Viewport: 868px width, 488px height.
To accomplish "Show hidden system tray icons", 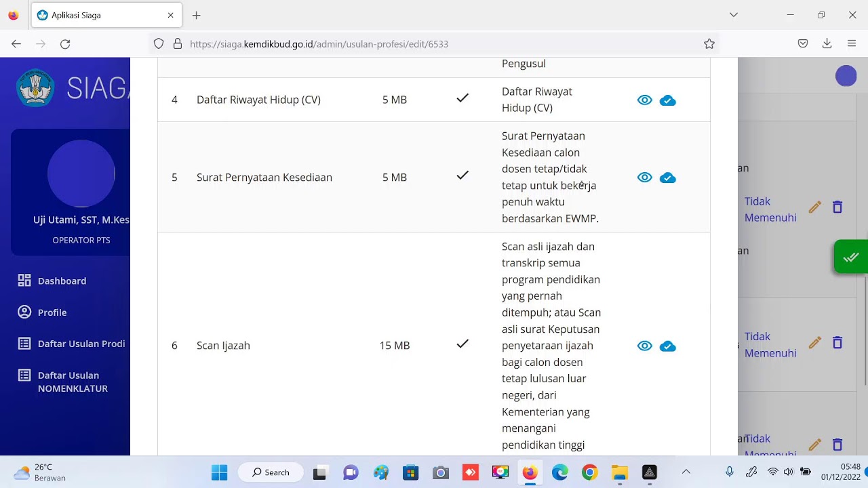I will click(x=686, y=472).
